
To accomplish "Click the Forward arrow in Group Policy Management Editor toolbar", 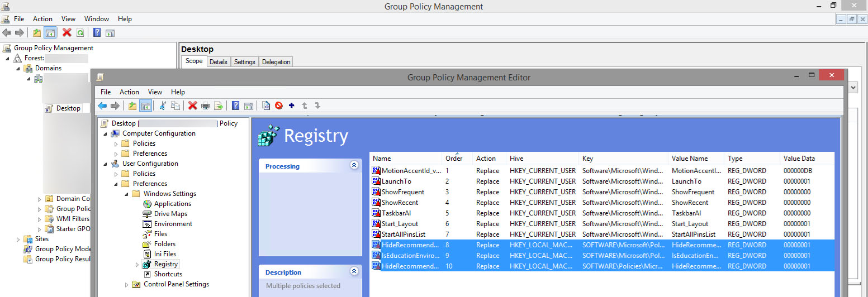I will point(115,106).
